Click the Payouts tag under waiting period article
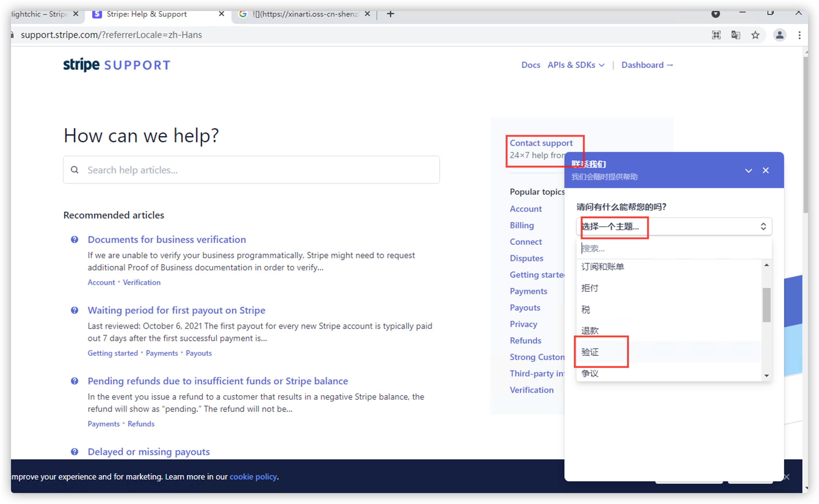The width and height of the screenshot is (819, 504). tap(199, 353)
